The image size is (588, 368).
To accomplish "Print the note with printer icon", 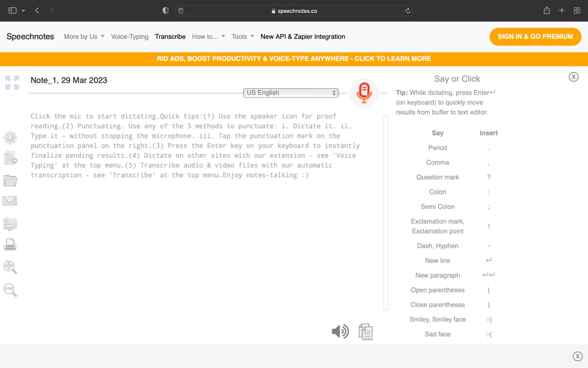I will coord(10,245).
